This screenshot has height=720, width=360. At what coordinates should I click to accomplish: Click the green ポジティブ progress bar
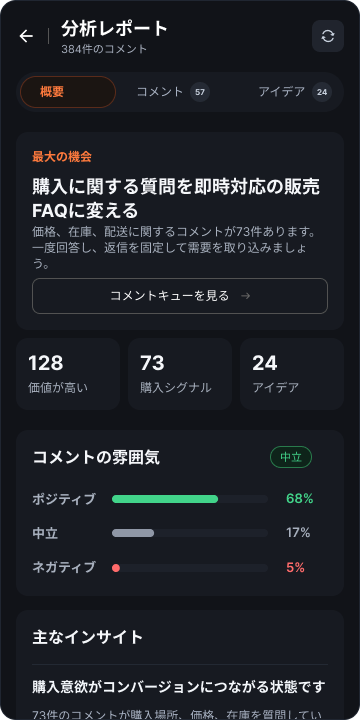point(165,499)
